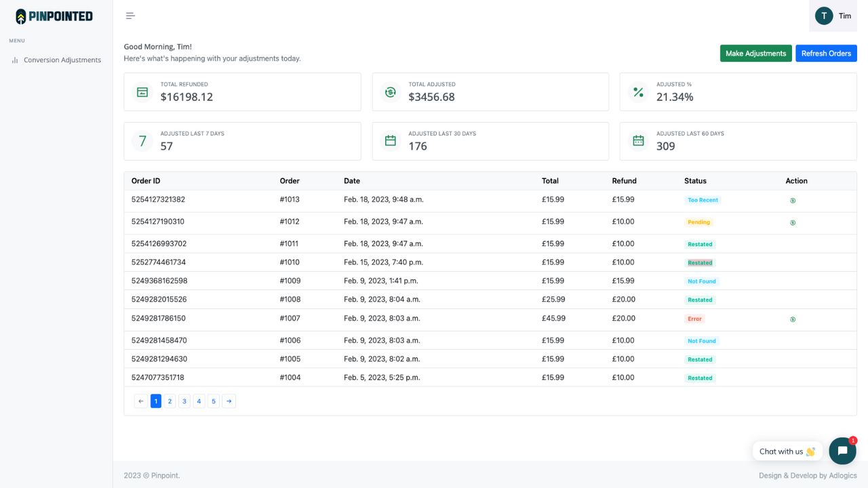Toggle the sidebar with the hamburger icon
Viewport: 868px width, 488px height.
coord(130,15)
